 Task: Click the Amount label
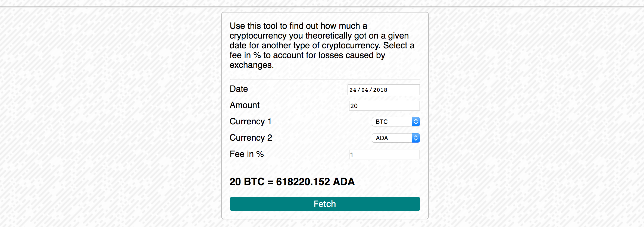244,105
